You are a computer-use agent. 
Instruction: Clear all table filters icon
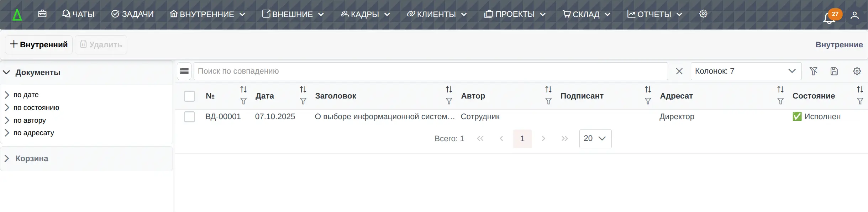[814, 71]
